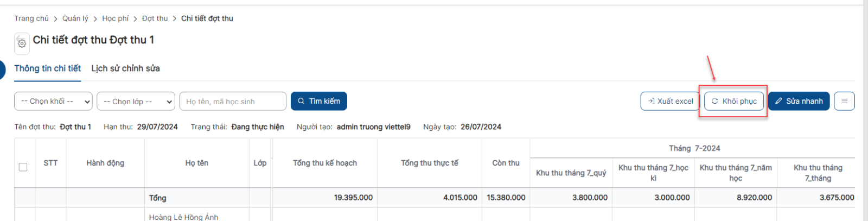
Task: Open the hamburger menu icon button
Action: (844, 101)
